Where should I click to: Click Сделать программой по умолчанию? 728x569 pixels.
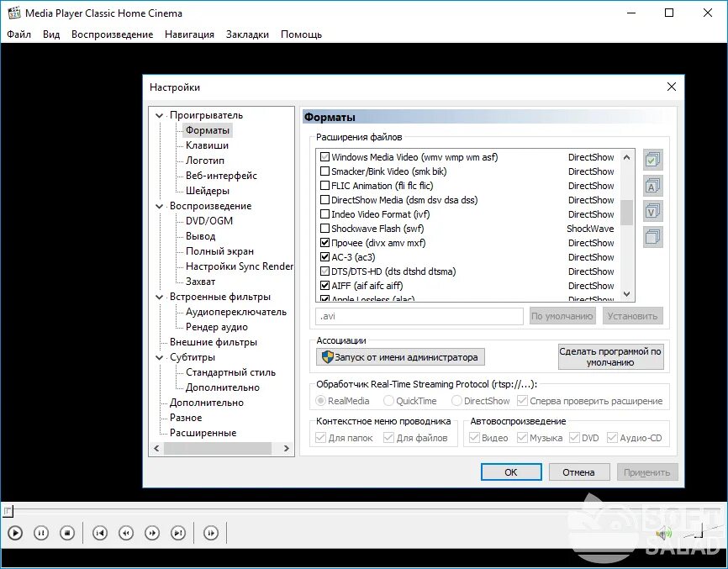click(610, 357)
